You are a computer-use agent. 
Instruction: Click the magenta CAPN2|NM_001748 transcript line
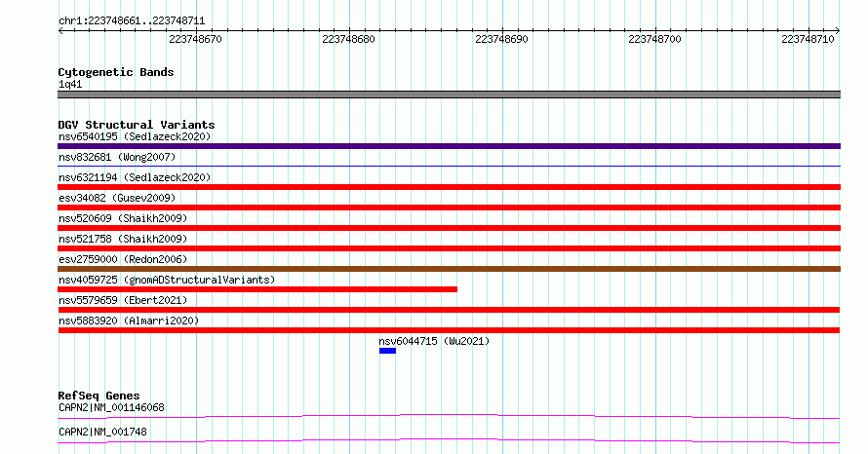(x=449, y=440)
